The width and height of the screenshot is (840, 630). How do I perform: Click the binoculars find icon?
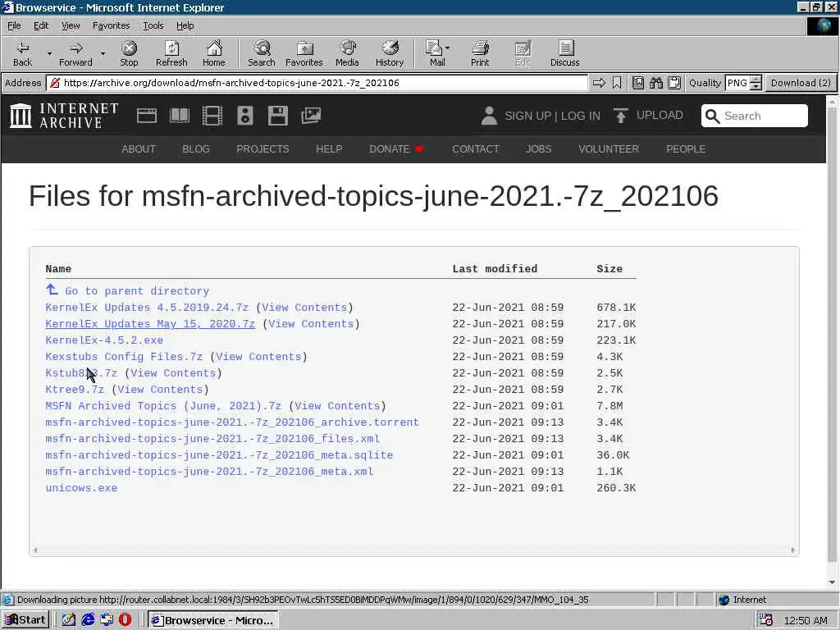pos(656,83)
